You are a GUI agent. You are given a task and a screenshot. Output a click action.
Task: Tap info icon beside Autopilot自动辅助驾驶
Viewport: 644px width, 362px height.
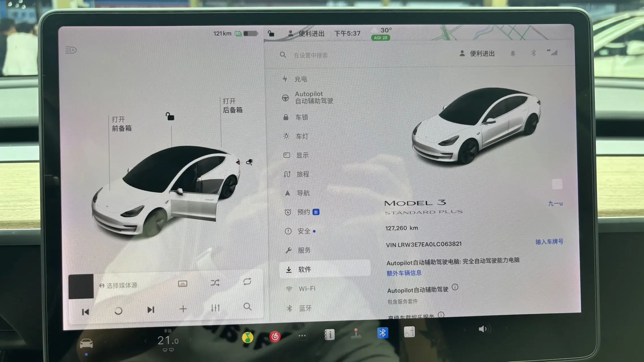coord(455,287)
